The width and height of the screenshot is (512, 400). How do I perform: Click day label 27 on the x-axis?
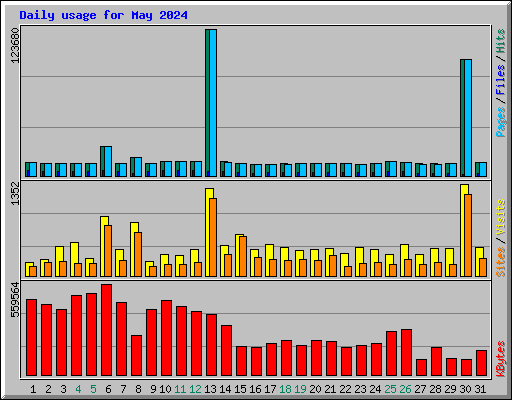point(420,389)
